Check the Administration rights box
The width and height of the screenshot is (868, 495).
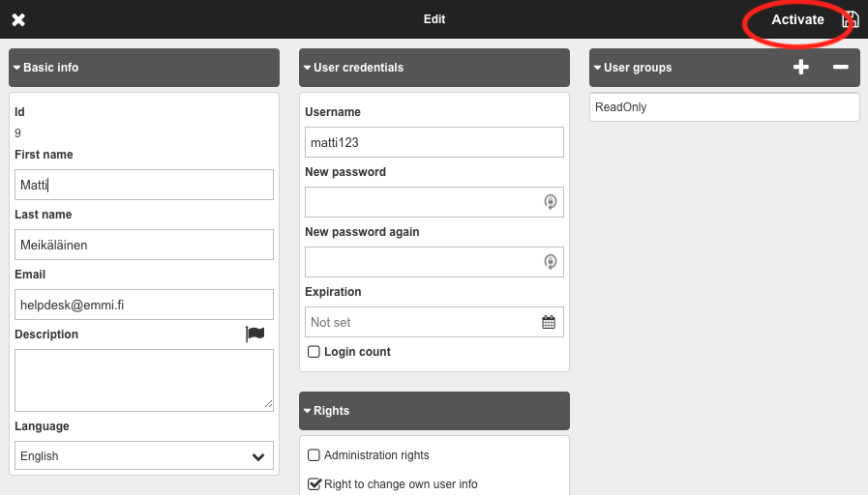314,455
